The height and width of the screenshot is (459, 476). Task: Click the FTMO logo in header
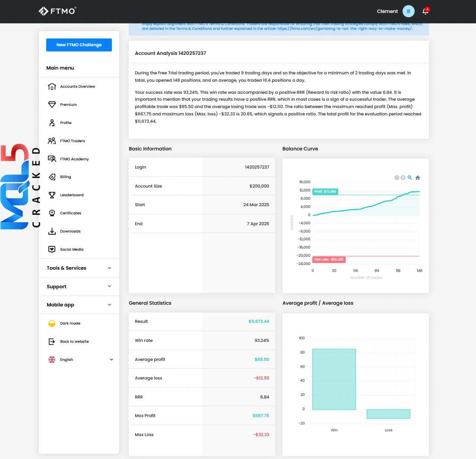tap(57, 11)
